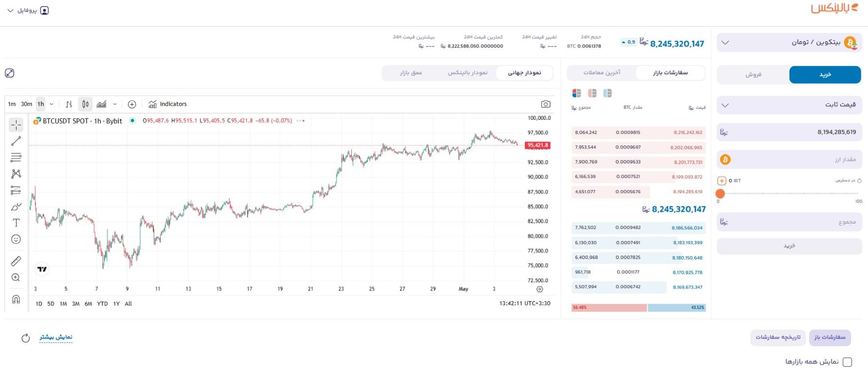Set chart range to All
This screenshot has width=868, height=388.
pyautogui.click(x=128, y=304)
